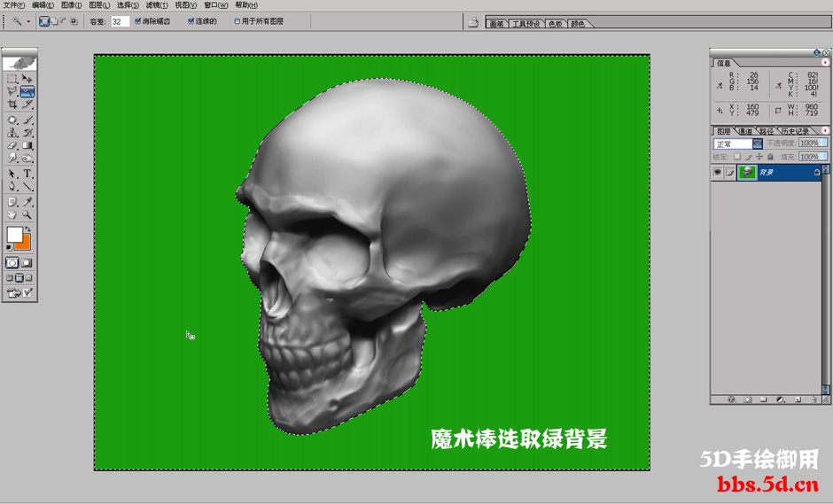The height and width of the screenshot is (504, 833).
Task: Select the Magic Wand tool in toolbox
Action: pos(27,91)
